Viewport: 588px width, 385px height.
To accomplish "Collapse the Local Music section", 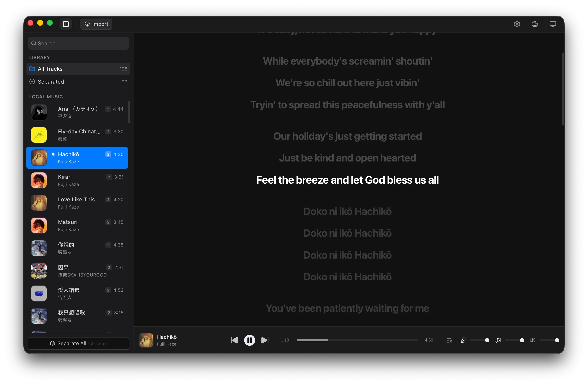I will 125,96.
